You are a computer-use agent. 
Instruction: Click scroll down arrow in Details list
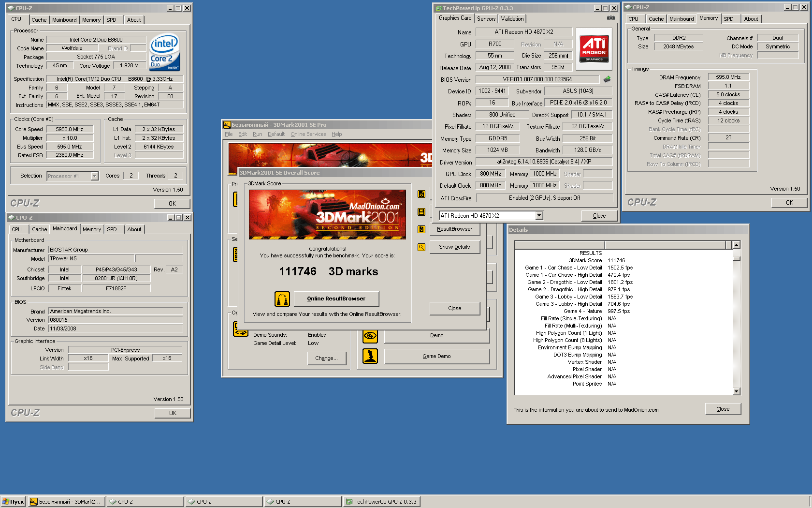click(x=736, y=391)
